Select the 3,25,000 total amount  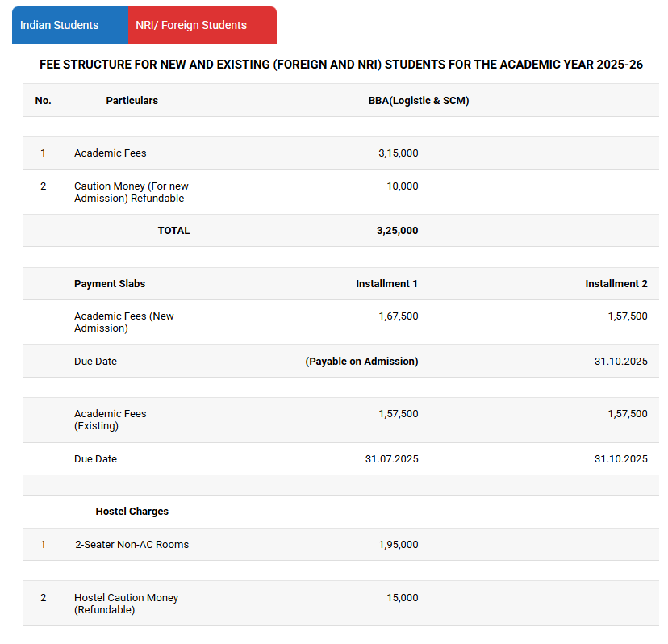(397, 231)
